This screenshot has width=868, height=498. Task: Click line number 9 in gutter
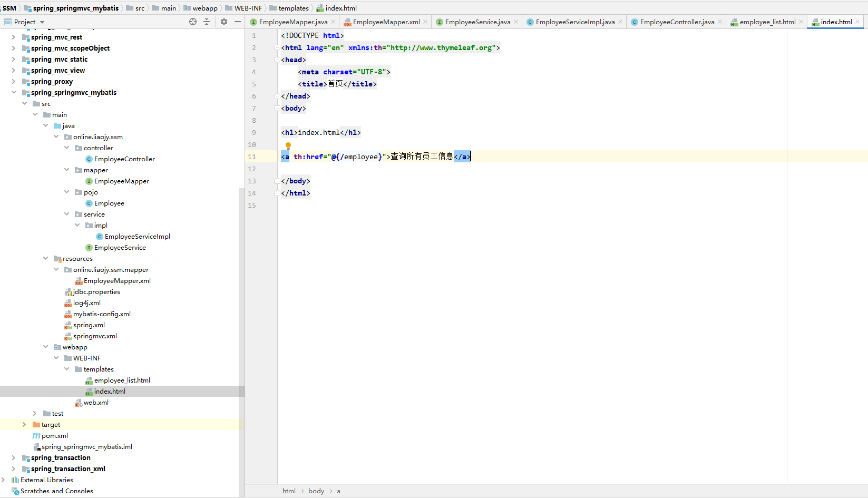pos(254,132)
